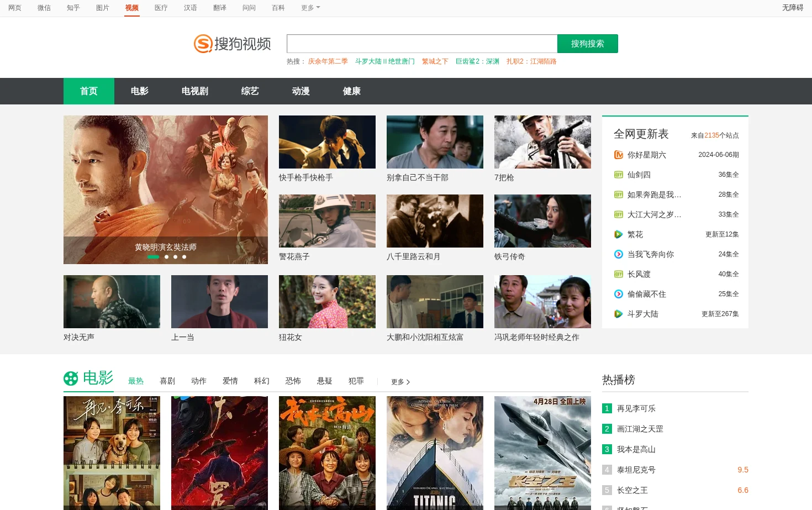Click the iQiyi icon beside 仙剑四
This screenshot has height=510, width=812.
click(x=619, y=175)
